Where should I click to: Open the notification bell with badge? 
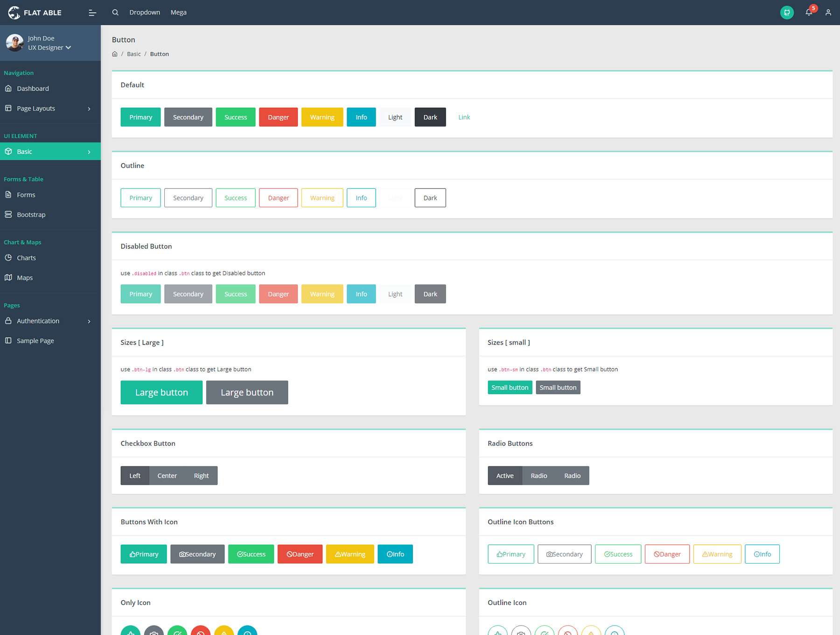(809, 13)
